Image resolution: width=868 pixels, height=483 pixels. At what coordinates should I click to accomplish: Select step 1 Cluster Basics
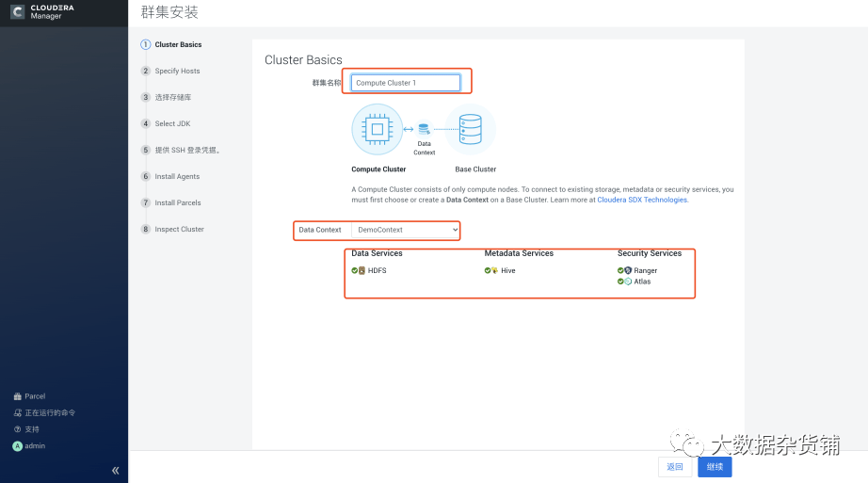(x=171, y=44)
